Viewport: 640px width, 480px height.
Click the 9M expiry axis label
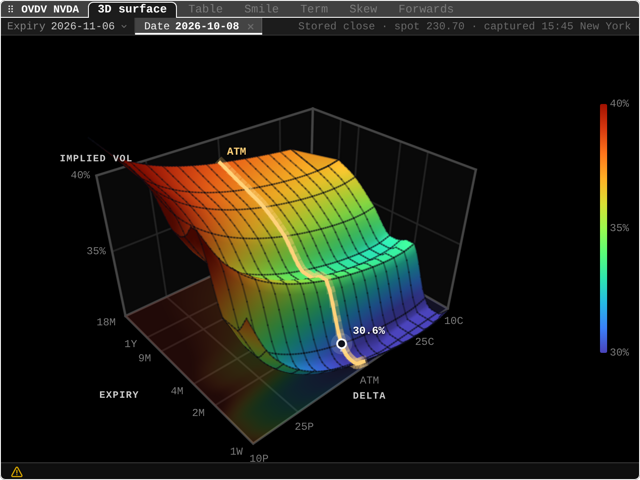click(x=144, y=358)
